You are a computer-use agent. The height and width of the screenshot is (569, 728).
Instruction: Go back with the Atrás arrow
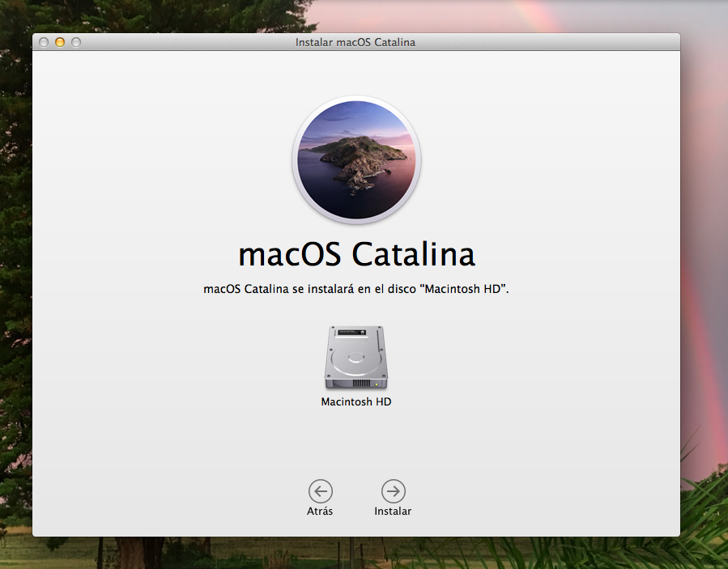(321, 491)
